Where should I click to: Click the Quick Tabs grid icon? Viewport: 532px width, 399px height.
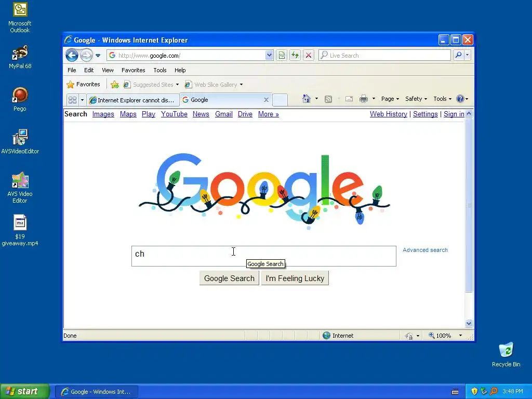(x=72, y=100)
